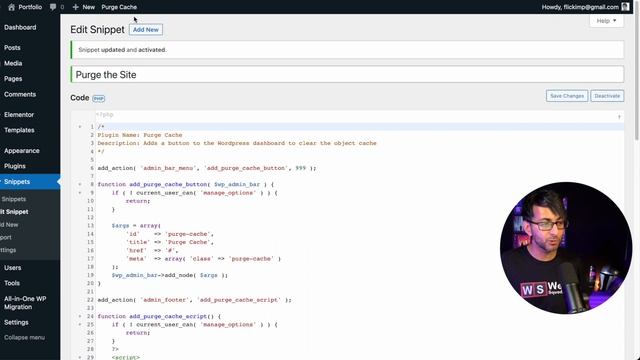Click the Add New snippet button
Screen dimensions: 640x360
[x=146, y=30]
